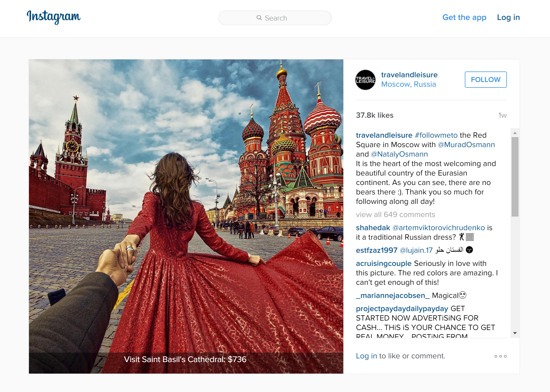Viewport: 550px width, 392px height.
Task: Open shahedak commenter profile
Action: [x=373, y=228]
